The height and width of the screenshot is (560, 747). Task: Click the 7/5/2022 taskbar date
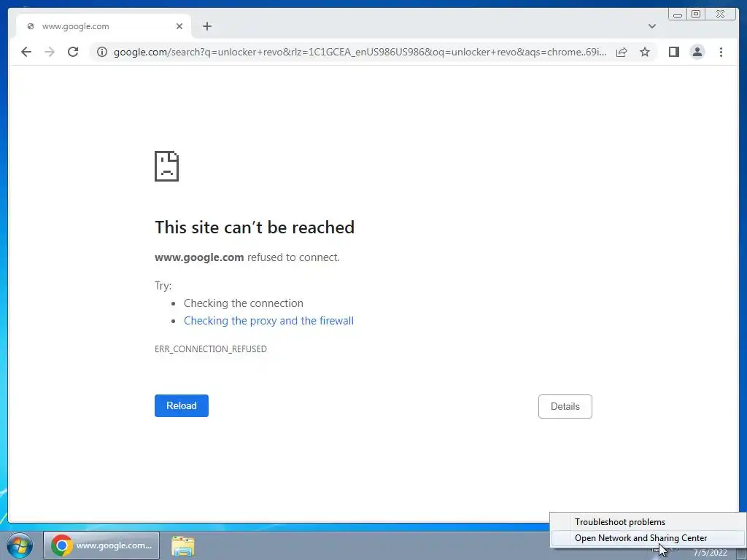(711, 553)
